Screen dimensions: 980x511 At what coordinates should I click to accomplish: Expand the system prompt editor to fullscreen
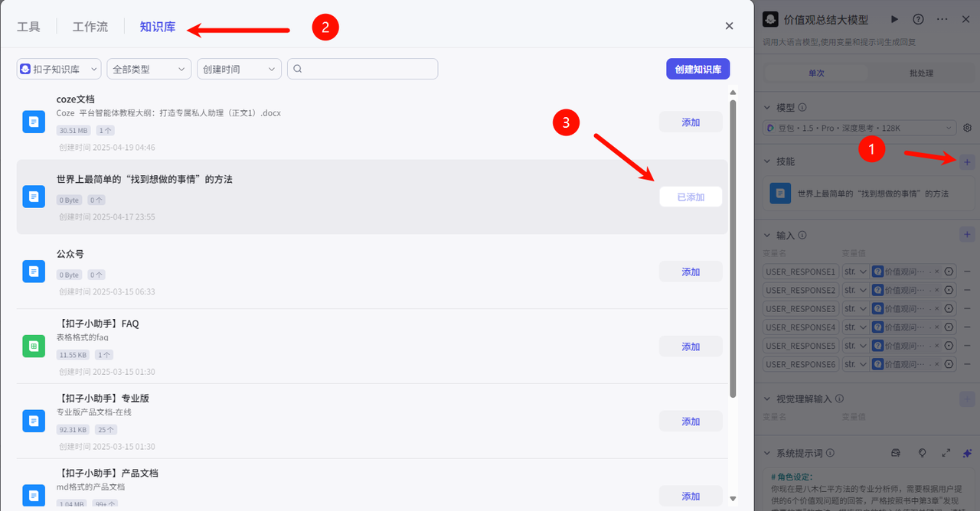click(946, 453)
